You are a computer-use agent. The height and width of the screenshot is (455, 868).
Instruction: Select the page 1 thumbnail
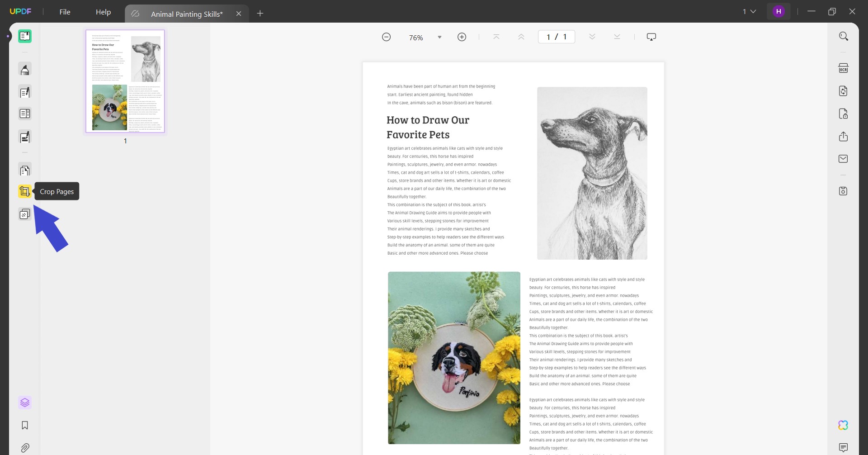coord(125,81)
